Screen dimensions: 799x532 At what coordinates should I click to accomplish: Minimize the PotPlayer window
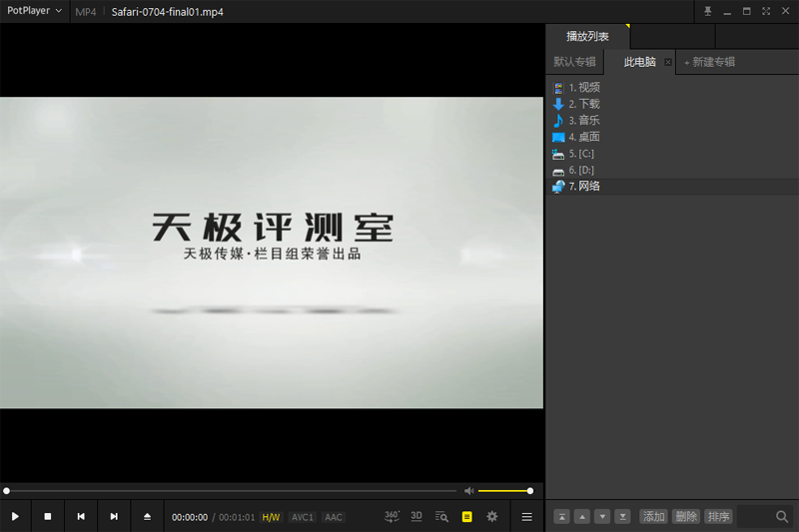[x=727, y=11]
